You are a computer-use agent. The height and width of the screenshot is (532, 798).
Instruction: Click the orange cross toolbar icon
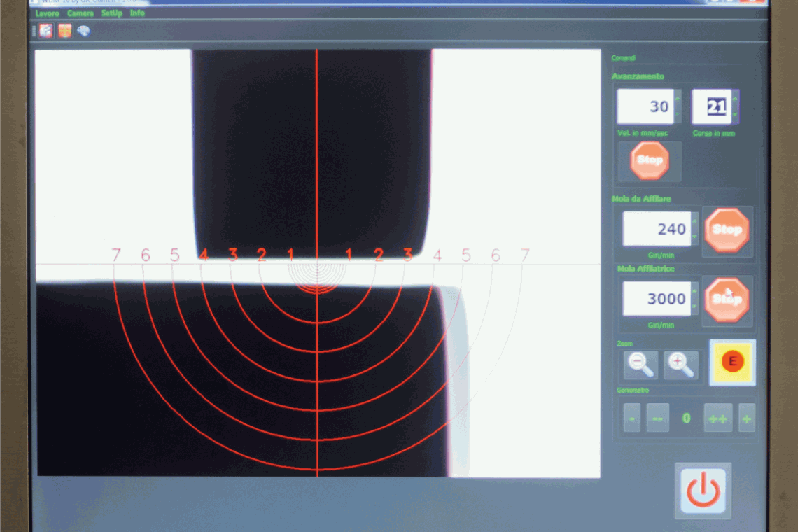(64, 31)
